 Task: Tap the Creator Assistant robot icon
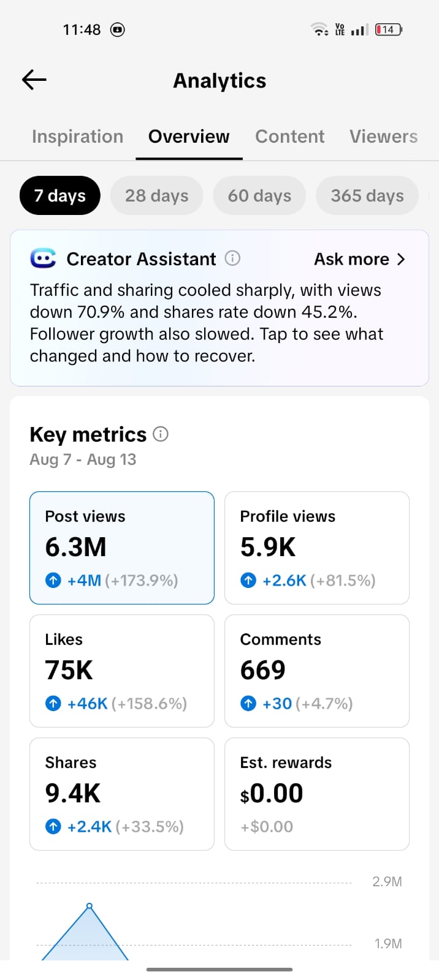[43, 258]
